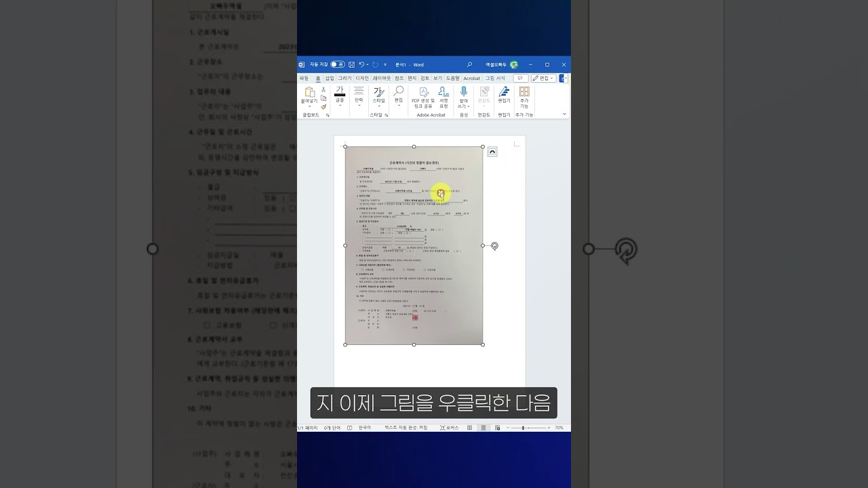868x488 pixels.
Task: Open the 보기 ribbon tab
Action: [x=437, y=78]
